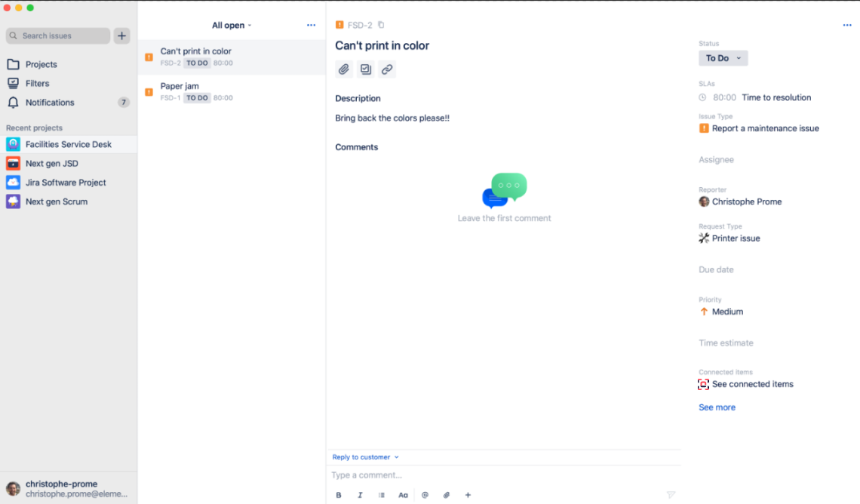The width and height of the screenshot is (860, 504).
Task: Select the Paper jam issue
Action: click(x=180, y=86)
